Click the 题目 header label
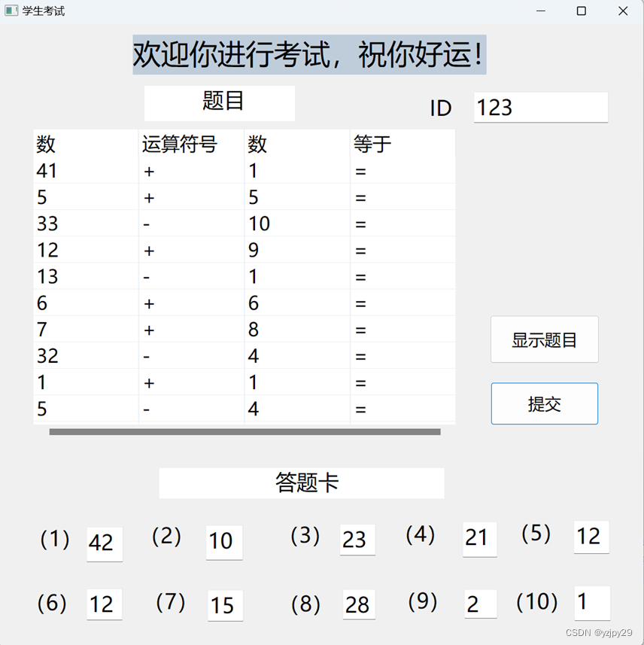This screenshot has width=644, height=645. 219,103
